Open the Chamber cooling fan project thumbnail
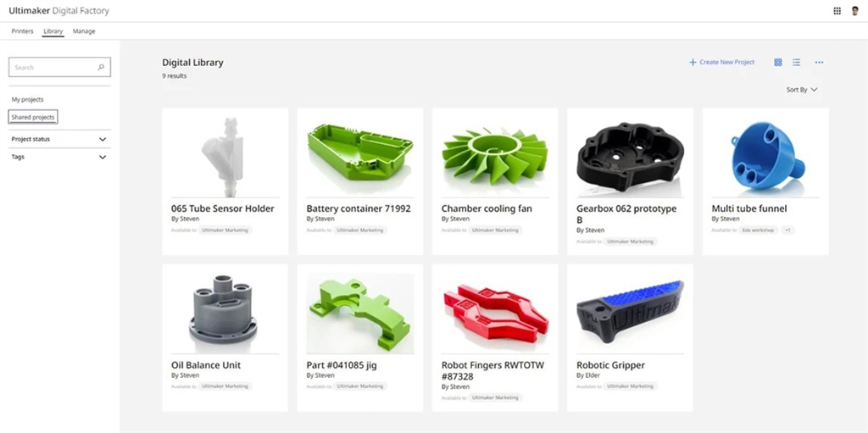This screenshot has height=433, width=868. pos(495,154)
